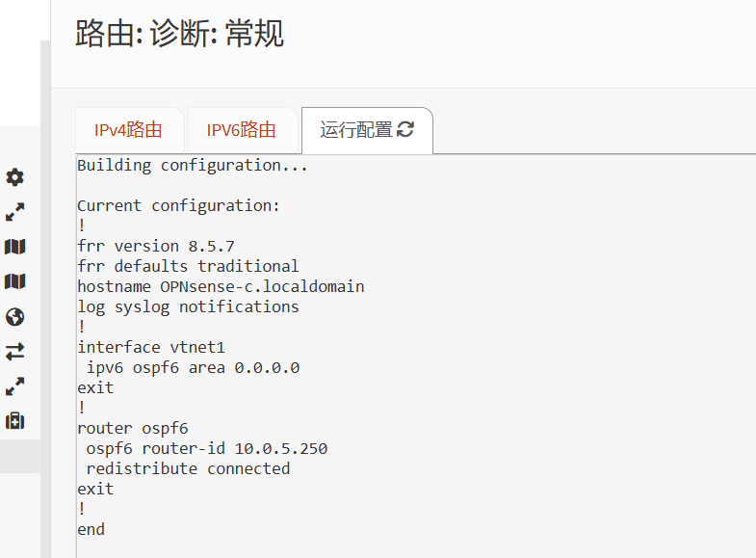
Task: Click the "log syslog notifications" line
Action: pos(188,306)
